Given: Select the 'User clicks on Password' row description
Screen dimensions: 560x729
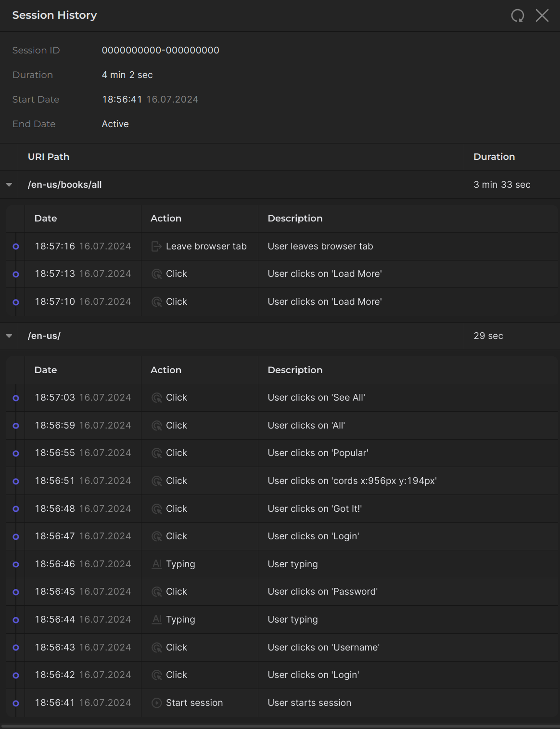Looking at the screenshot, I should coord(322,592).
